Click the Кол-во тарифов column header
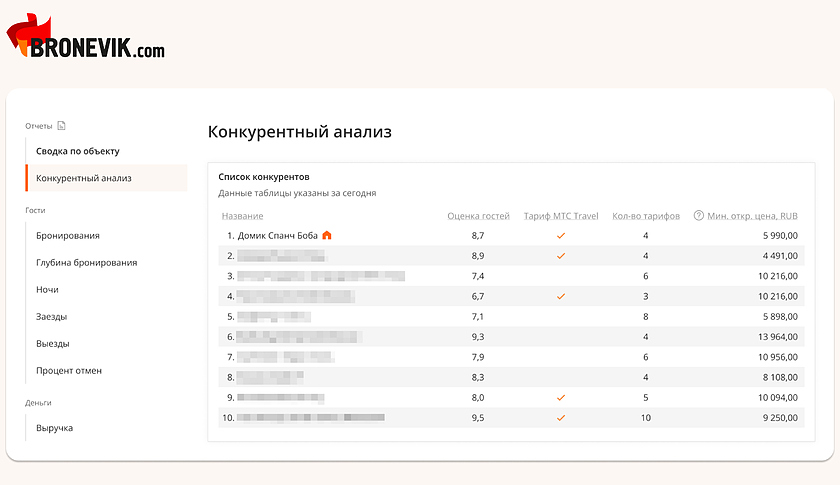The image size is (840, 485). [x=646, y=216]
